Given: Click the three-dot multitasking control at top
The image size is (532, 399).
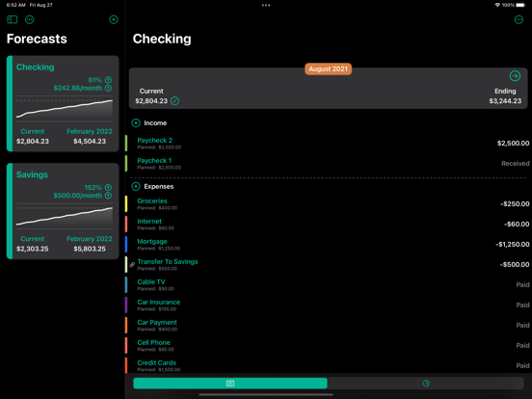Looking at the screenshot, I should (266, 5).
